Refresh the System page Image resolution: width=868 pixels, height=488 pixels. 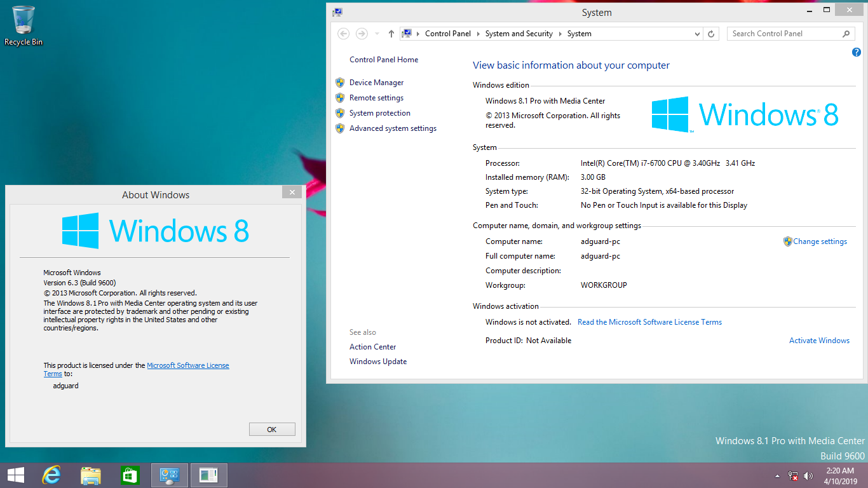click(x=711, y=34)
